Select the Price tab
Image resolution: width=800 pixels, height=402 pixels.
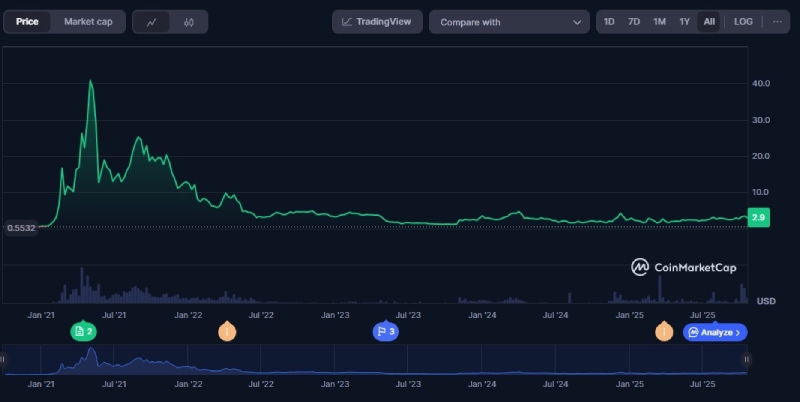click(27, 21)
